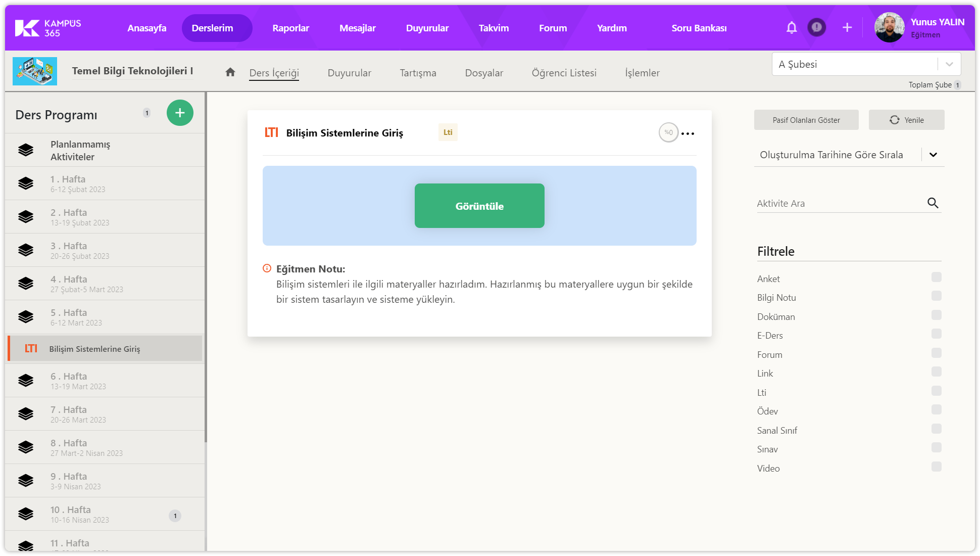Viewport: 980px width, 556px height.
Task: Open Raporlar in top navigation
Action: click(x=290, y=28)
